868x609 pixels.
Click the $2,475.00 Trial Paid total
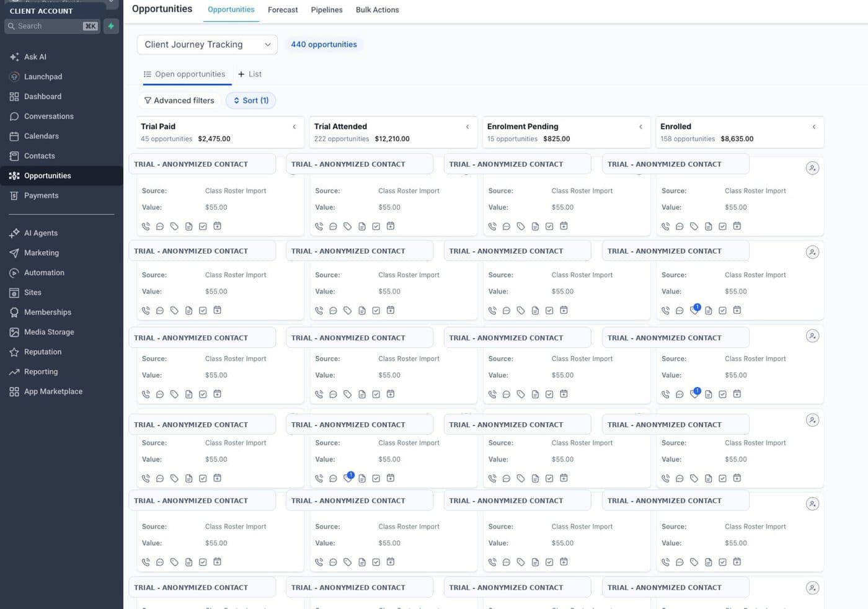click(x=214, y=139)
